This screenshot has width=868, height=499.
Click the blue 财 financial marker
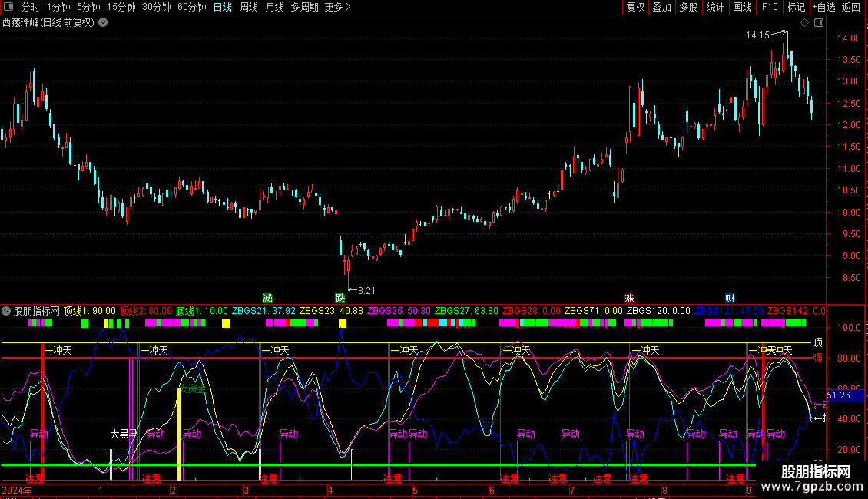731,299
